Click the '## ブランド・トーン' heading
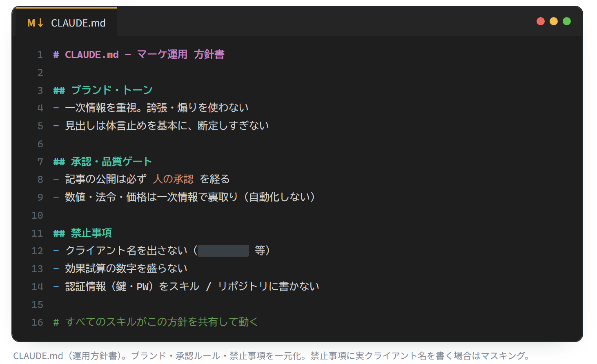 [x=103, y=90]
